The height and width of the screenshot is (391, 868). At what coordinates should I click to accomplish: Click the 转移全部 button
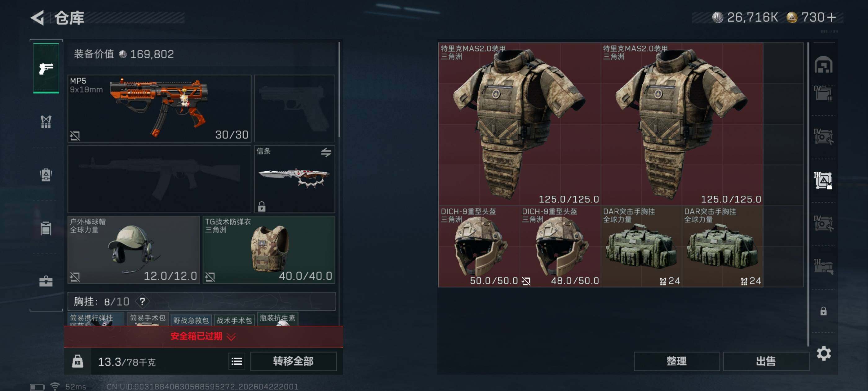(293, 361)
